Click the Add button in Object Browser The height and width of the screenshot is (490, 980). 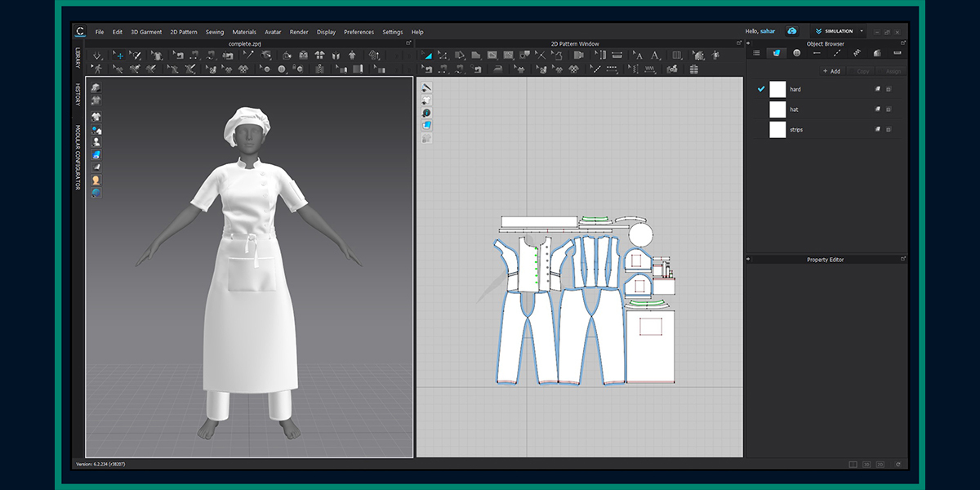pyautogui.click(x=831, y=71)
